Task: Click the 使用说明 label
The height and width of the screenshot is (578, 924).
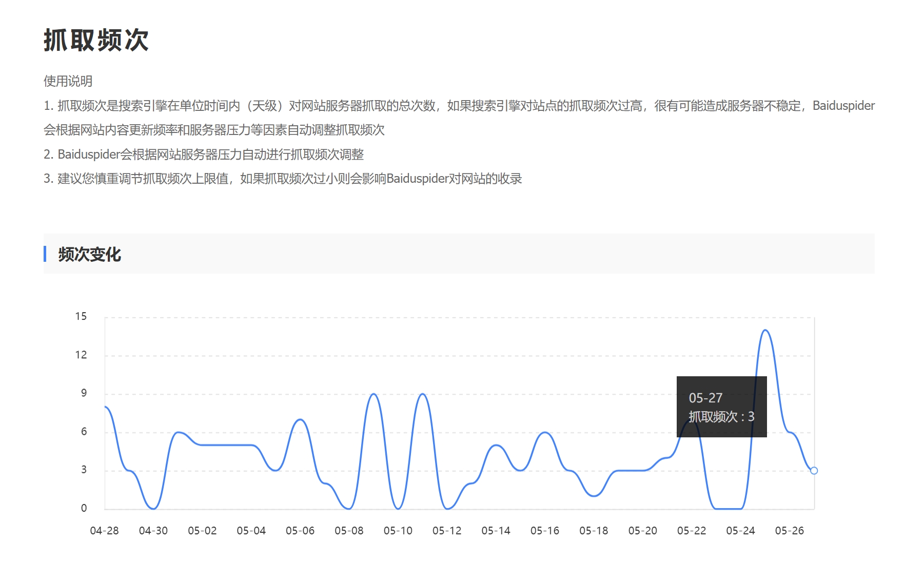Action: click(x=68, y=81)
